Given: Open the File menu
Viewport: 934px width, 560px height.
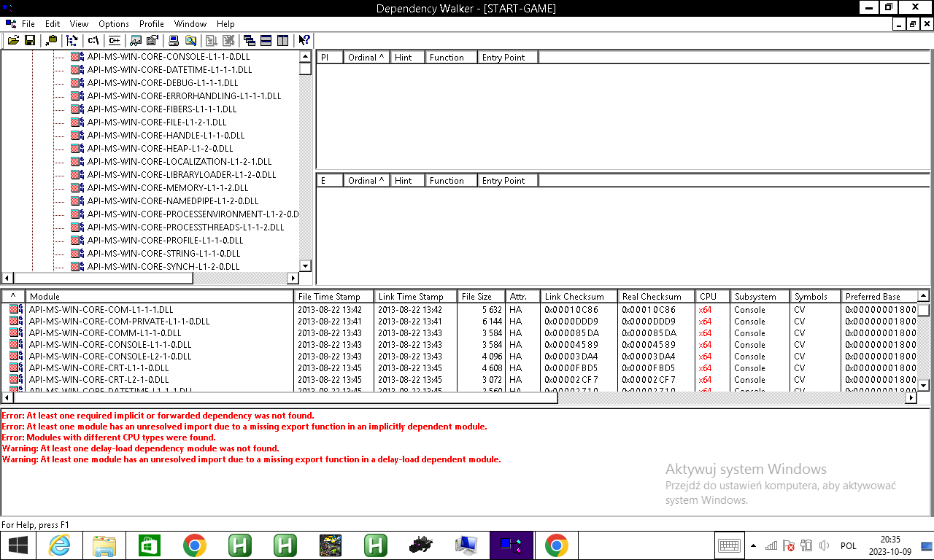Looking at the screenshot, I should pyautogui.click(x=28, y=24).
